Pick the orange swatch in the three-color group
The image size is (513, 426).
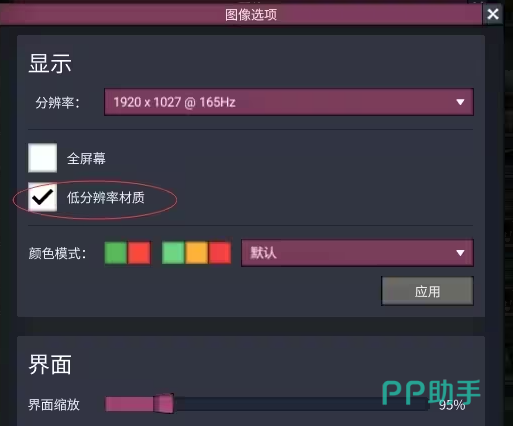click(x=197, y=253)
